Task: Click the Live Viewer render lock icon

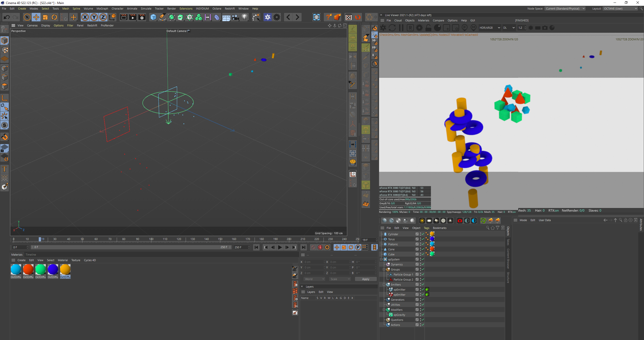Action: (428, 28)
